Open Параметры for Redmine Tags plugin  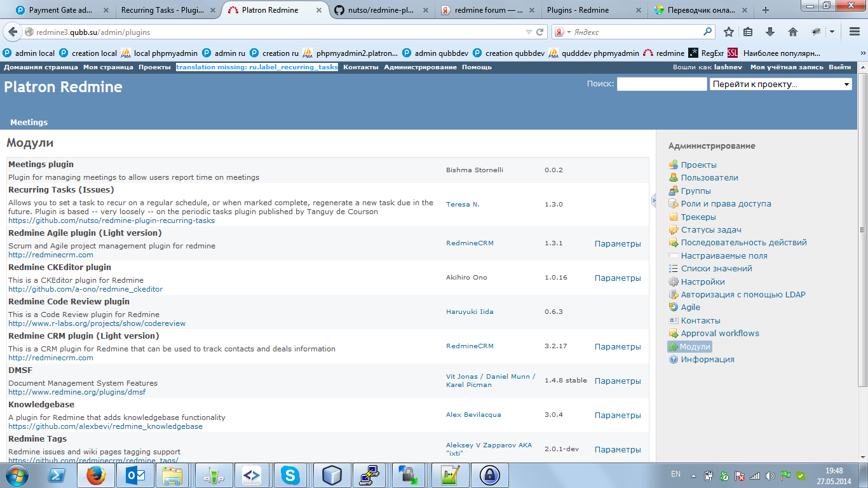(x=618, y=449)
